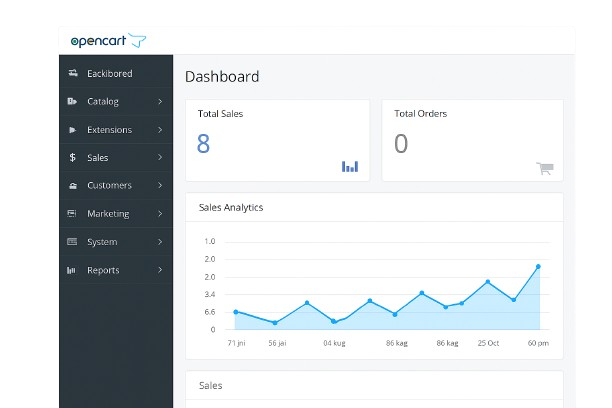The image size is (612, 408).
Task: Click the Extensions puzzle icon in sidebar
Action: [x=72, y=130]
